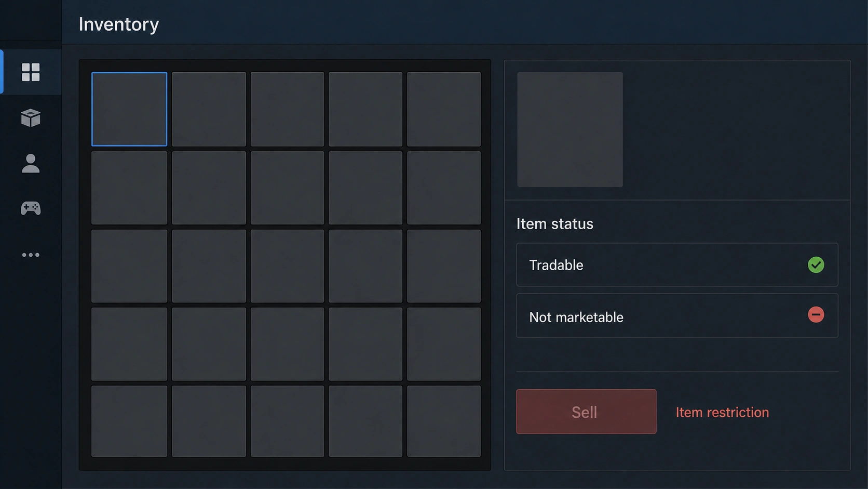Open the game controller sidebar icon

(x=31, y=208)
